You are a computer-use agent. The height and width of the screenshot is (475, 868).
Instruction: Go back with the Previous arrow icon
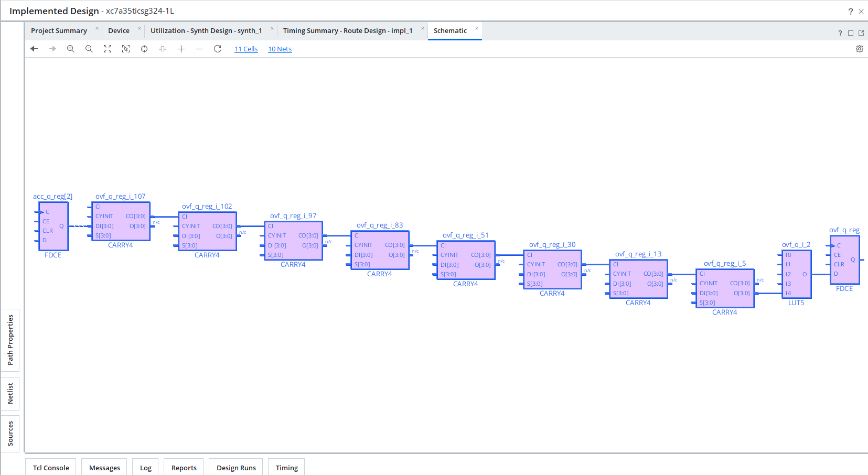tap(34, 49)
